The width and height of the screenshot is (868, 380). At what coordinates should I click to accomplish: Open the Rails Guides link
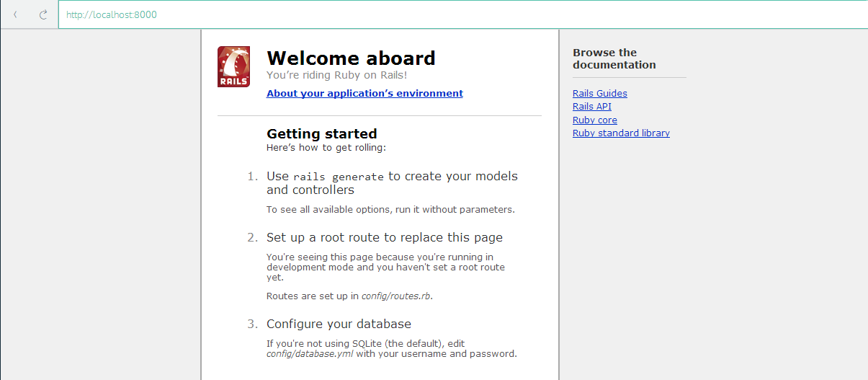pyautogui.click(x=600, y=93)
